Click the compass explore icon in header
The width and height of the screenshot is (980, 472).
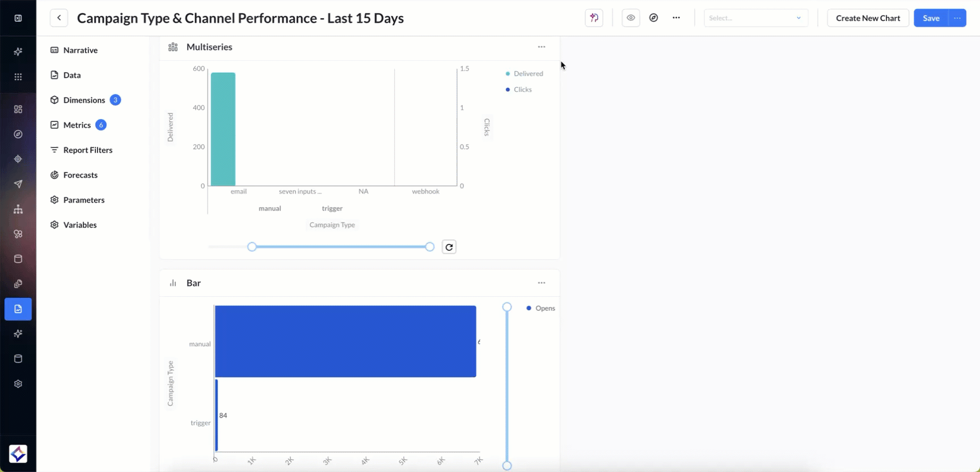654,18
